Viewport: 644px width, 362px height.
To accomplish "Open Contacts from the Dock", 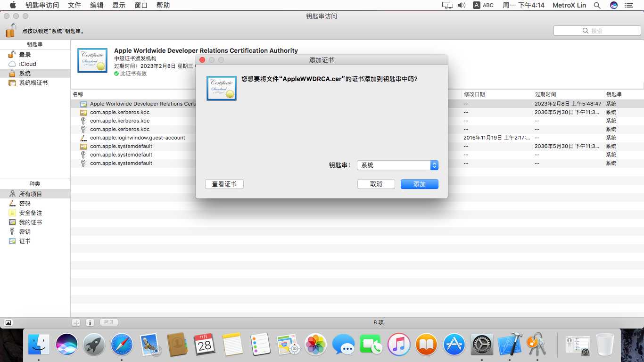I will 177,345.
